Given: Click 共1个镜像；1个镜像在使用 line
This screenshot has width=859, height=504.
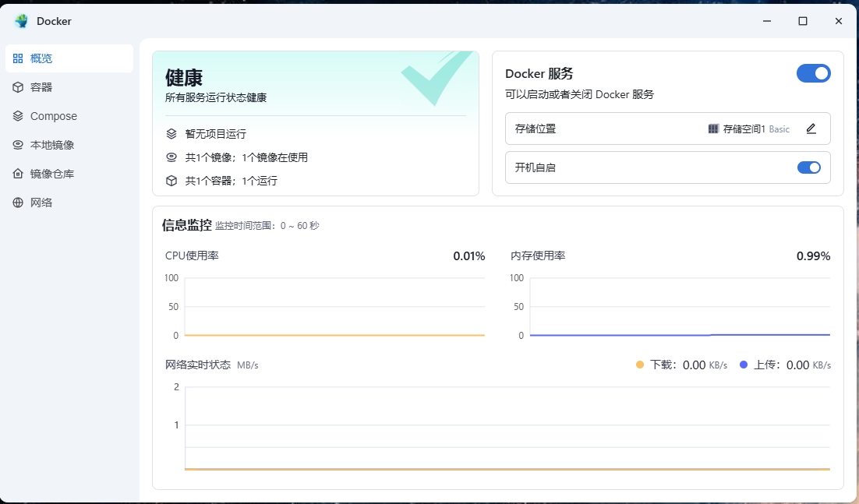Looking at the screenshot, I should (246, 157).
